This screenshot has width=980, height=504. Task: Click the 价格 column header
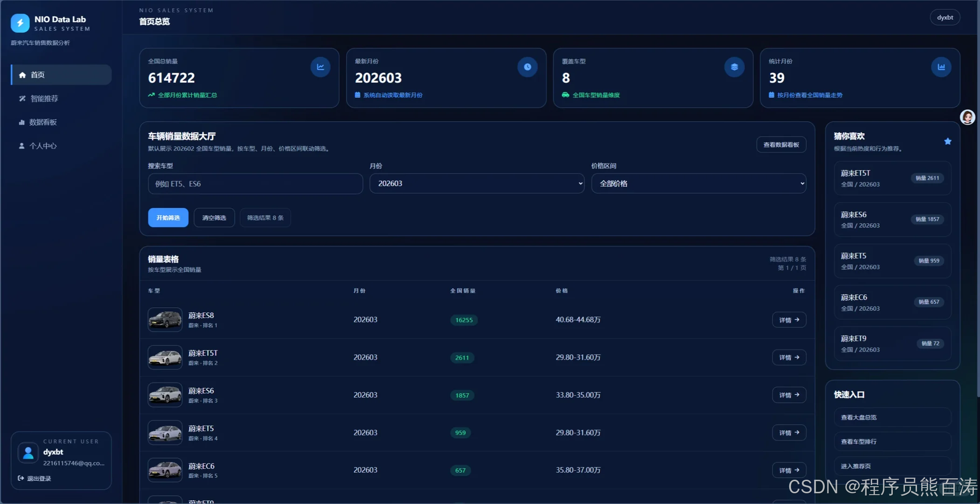tap(562, 291)
